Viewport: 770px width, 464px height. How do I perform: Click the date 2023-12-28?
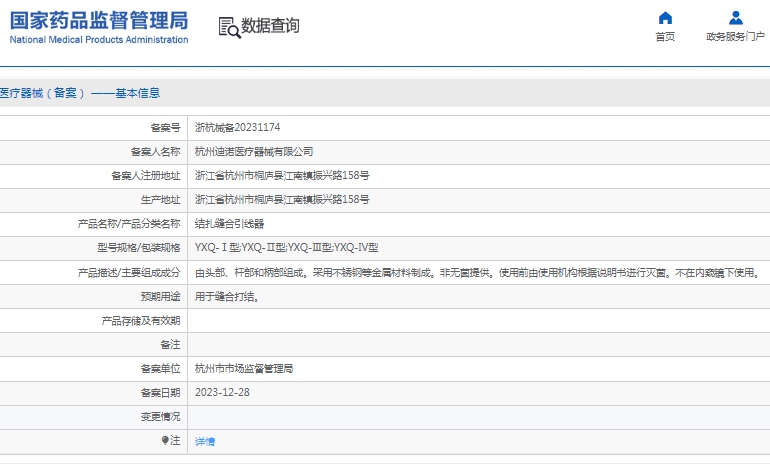click(x=222, y=393)
